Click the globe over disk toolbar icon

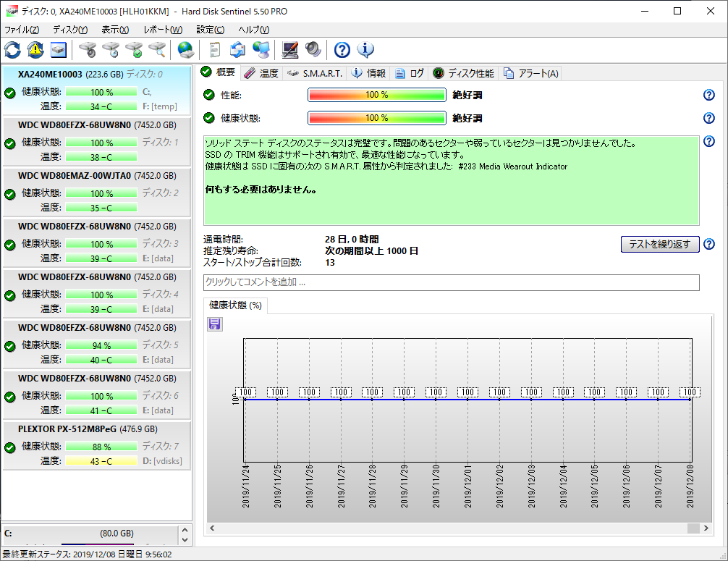tap(186, 50)
